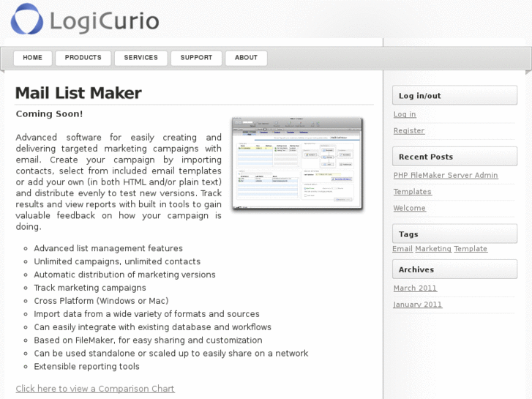Select the SUPPORT menu item
The width and height of the screenshot is (532, 399).
coord(196,58)
